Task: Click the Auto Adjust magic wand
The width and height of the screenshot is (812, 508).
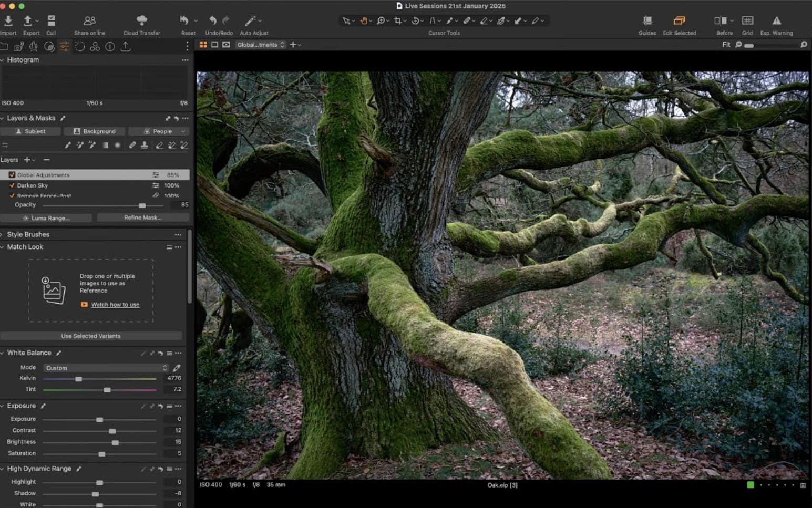Action: [x=250, y=21]
